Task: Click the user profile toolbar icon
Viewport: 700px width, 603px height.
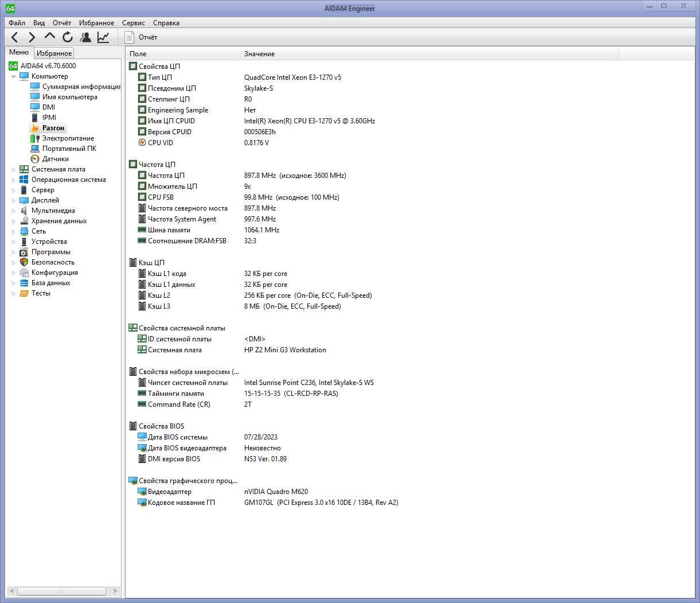Action: coord(85,37)
